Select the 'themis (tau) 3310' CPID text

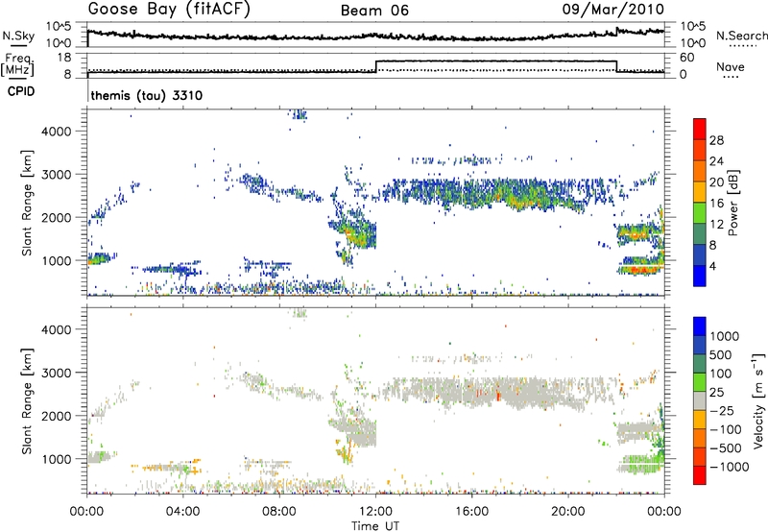(147, 95)
